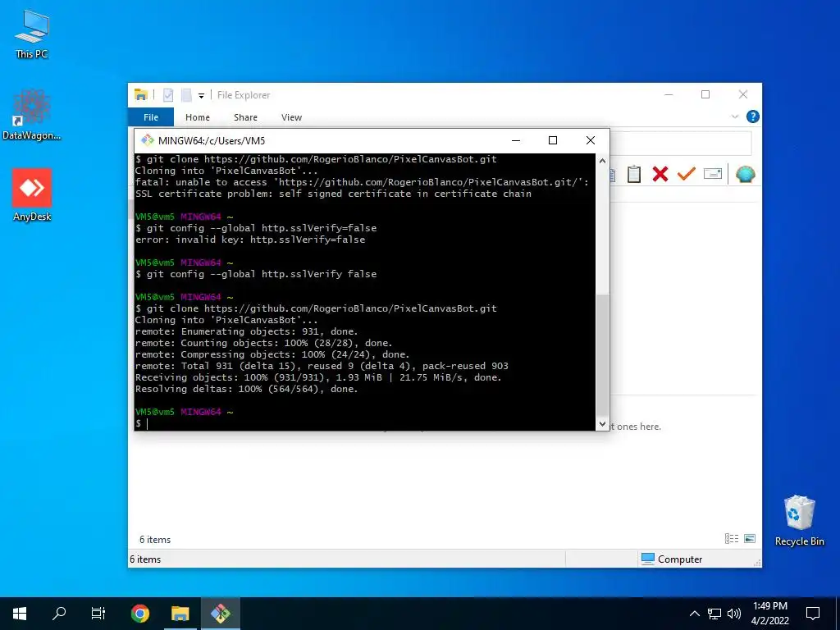Select the Git Bash taskbar button
840x630 pixels.
[x=220, y=614]
